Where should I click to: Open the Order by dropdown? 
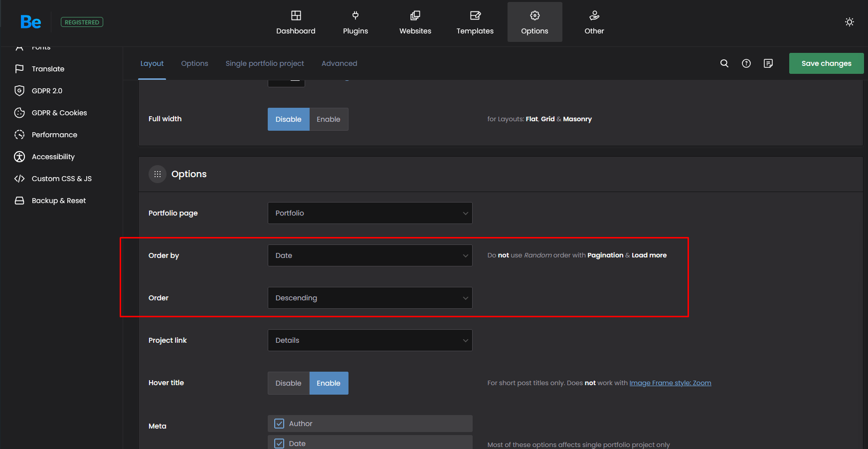(369, 255)
